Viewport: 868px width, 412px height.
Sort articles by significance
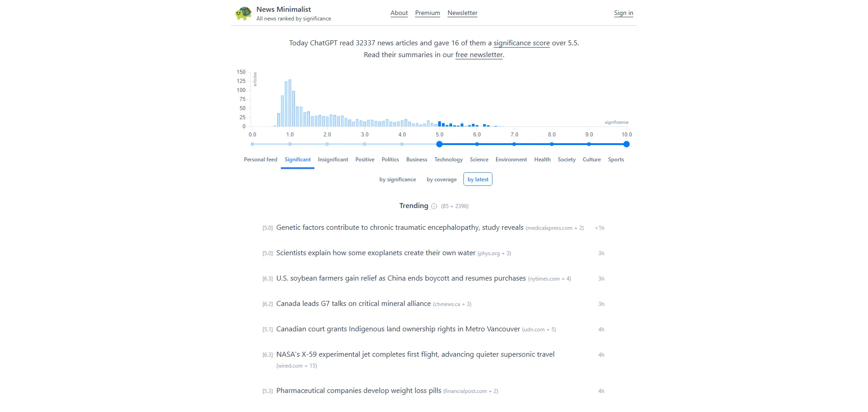397,179
